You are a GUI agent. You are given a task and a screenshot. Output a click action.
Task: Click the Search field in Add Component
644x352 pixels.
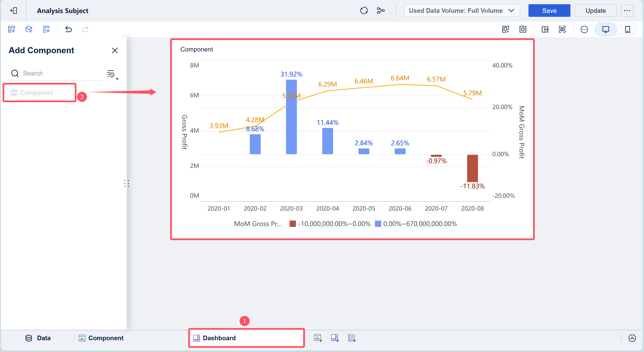(55, 73)
